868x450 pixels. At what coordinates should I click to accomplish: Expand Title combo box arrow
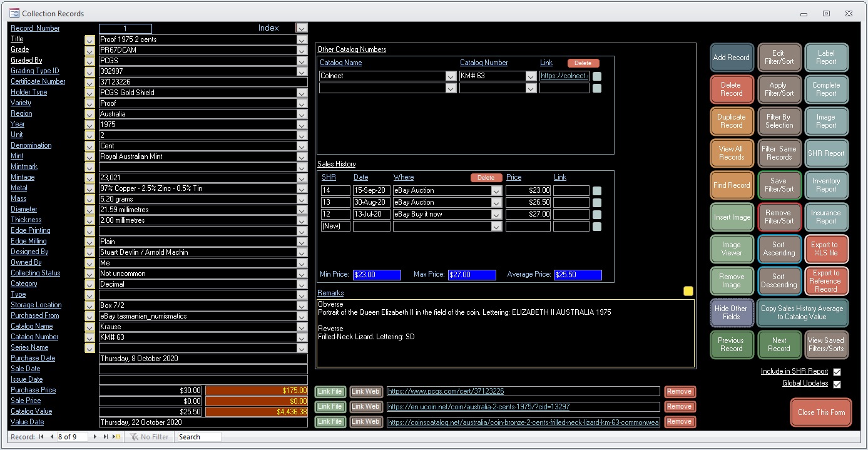(x=302, y=39)
